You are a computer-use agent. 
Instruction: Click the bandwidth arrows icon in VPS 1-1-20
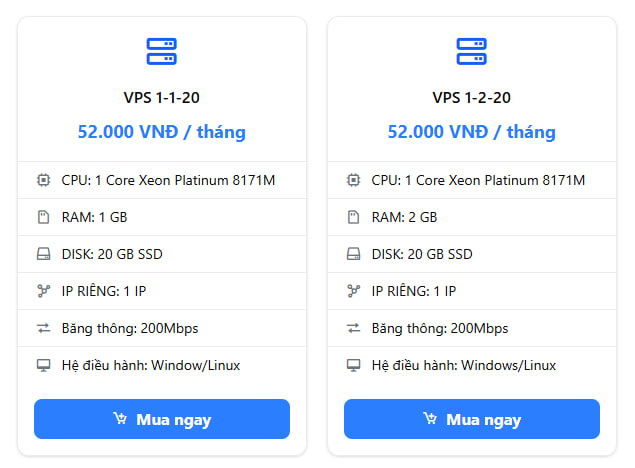(43, 328)
